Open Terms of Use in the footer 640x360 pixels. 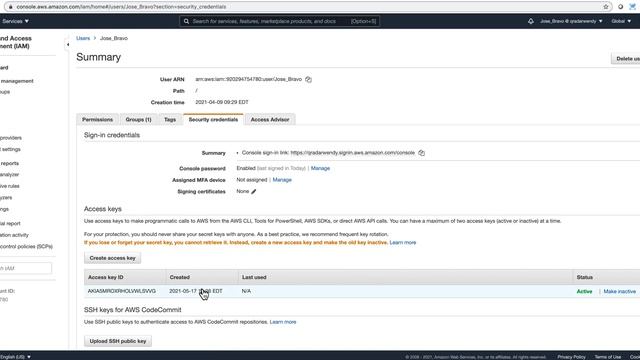[x=607, y=357]
